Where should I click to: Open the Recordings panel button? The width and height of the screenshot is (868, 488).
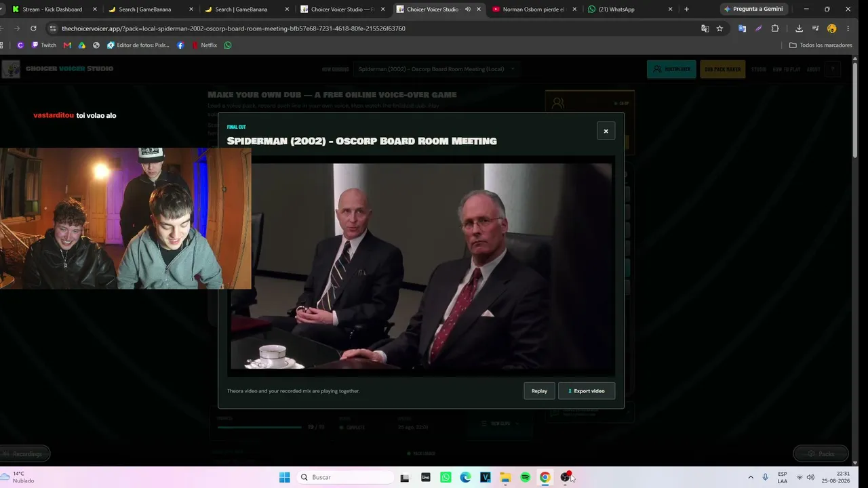(x=24, y=453)
